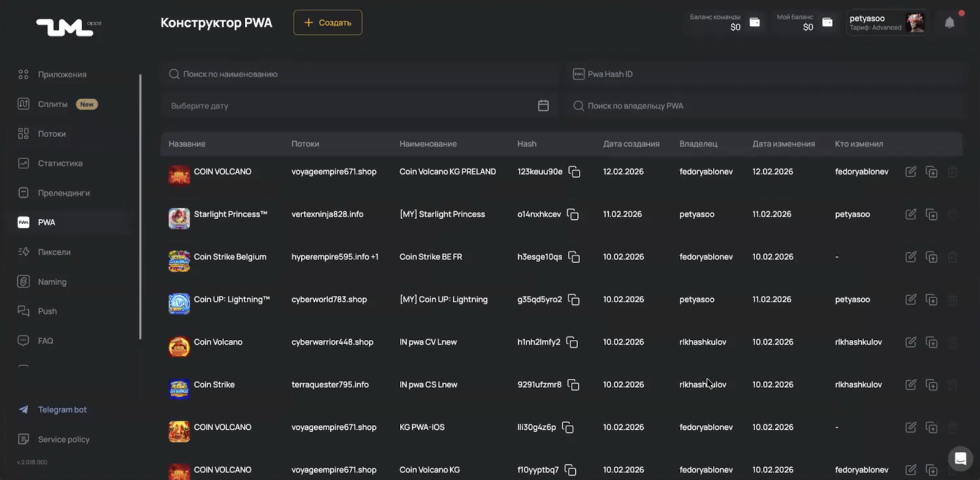The width and height of the screenshot is (980, 480).
Task: Open the Telegram bot link
Action: 62,410
